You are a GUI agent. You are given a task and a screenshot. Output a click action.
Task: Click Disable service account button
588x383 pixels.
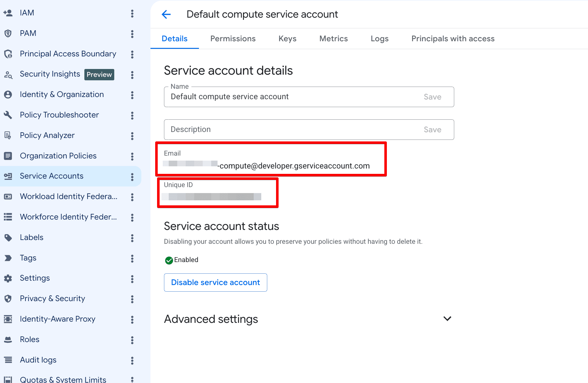pyautogui.click(x=216, y=283)
